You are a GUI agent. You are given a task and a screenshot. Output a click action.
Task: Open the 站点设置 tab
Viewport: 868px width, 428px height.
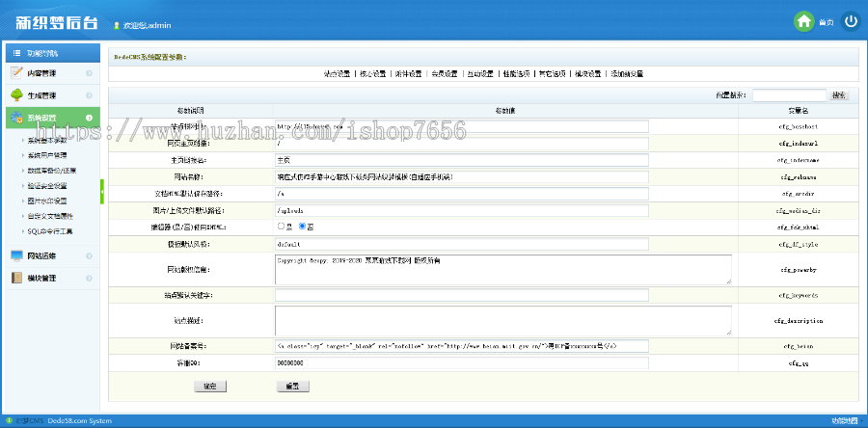point(338,73)
